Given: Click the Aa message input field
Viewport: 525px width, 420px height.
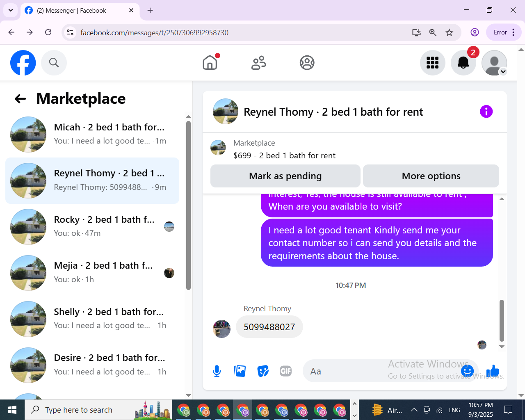Looking at the screenshot, I should click(x=381, y=371).
